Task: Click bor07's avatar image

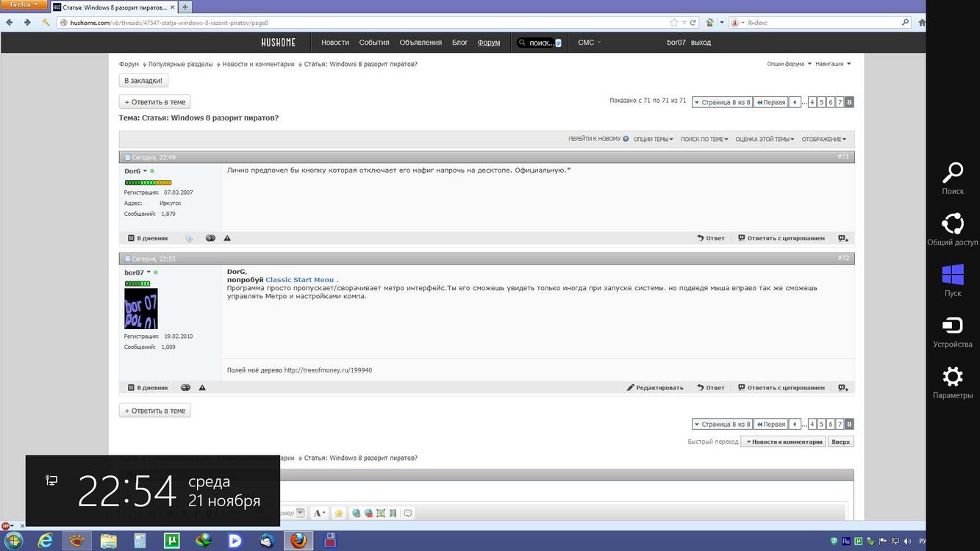Action: click(141, 309)
